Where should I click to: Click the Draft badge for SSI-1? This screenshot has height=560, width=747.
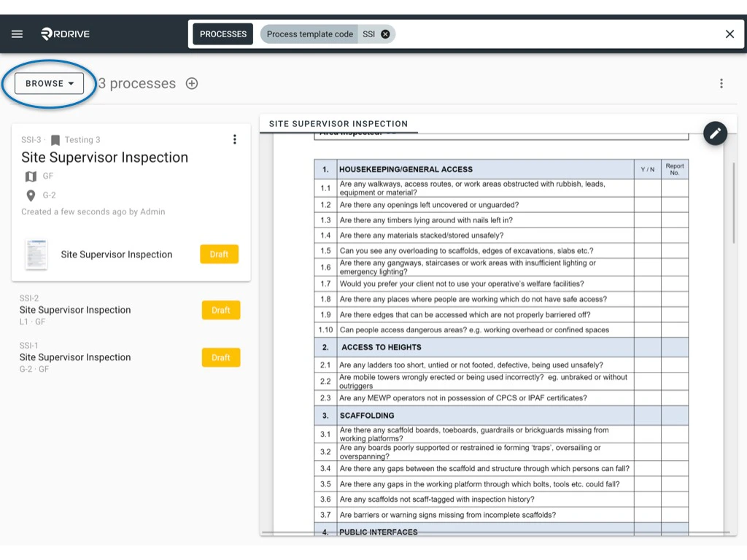coord(220,357)
